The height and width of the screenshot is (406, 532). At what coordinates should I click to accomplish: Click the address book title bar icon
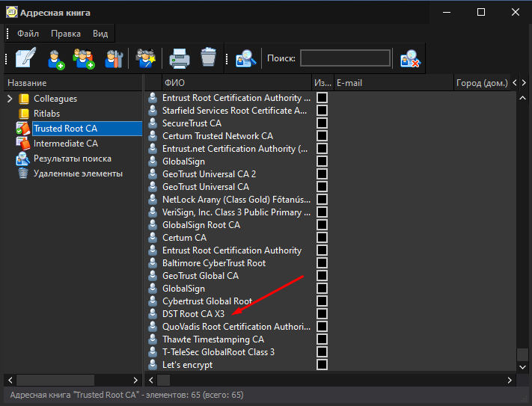11,13
